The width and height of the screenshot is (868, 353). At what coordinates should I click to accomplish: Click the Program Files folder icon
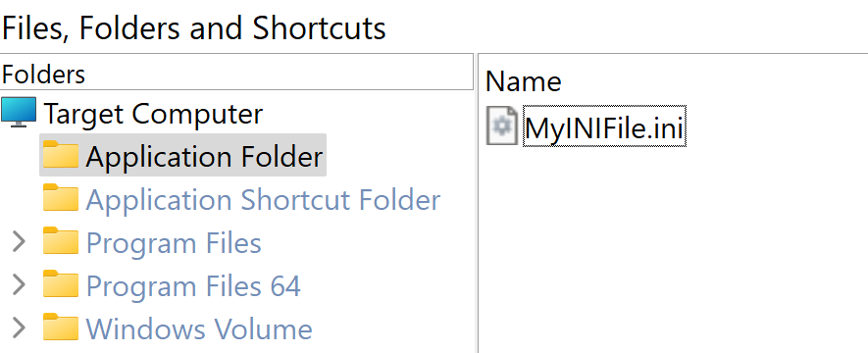click(61, 240)
